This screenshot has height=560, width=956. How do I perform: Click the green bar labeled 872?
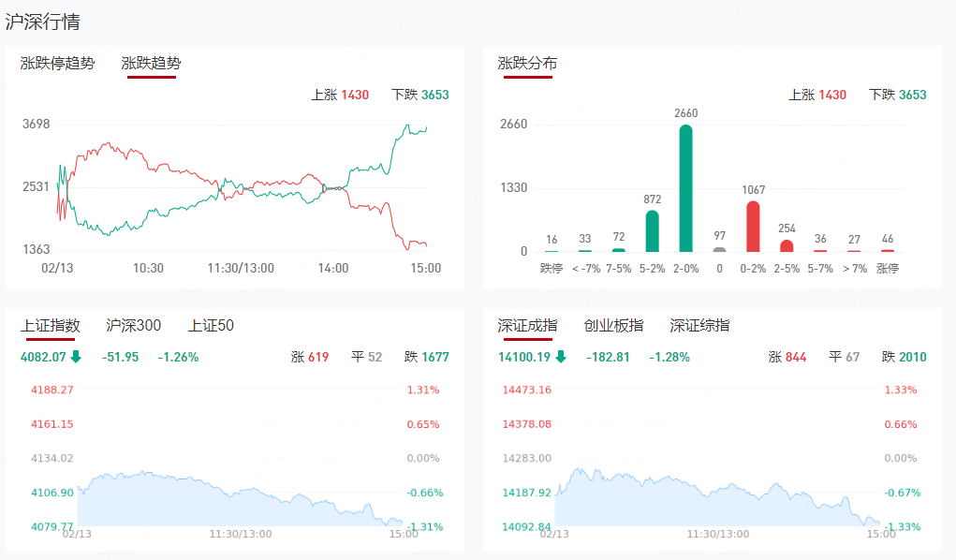coord(652,231)
